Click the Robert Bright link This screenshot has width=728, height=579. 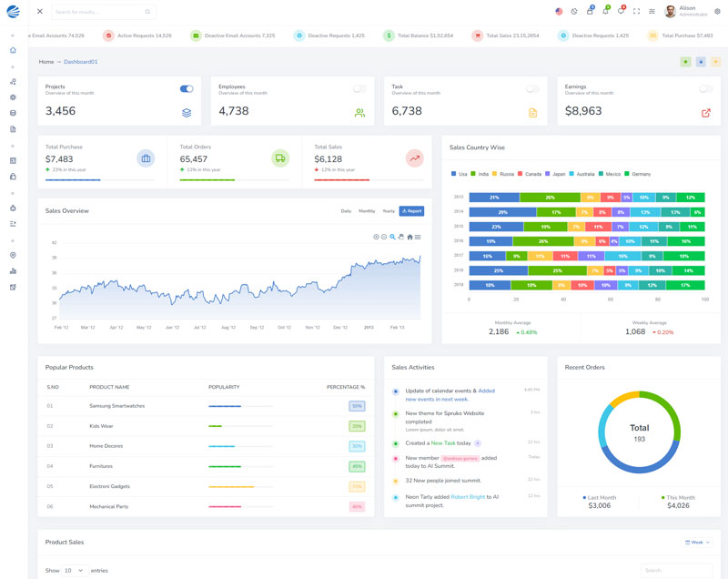pyautogui.click(x=468, y=497)
